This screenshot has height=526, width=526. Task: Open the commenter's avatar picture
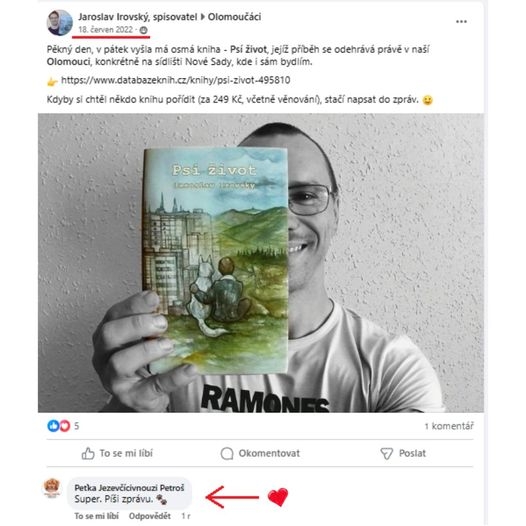coord(52,488)
